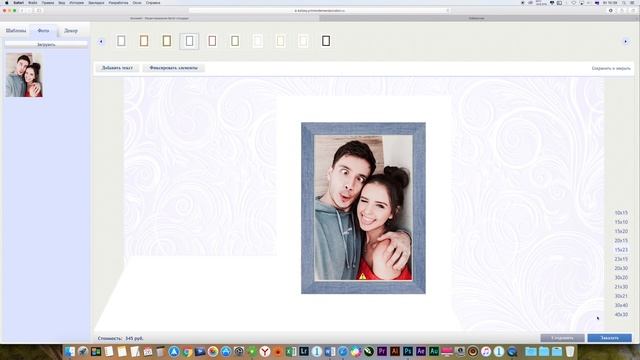
Task: Click the Стоимость 345 руб. cost text
Action: (120, 338)
